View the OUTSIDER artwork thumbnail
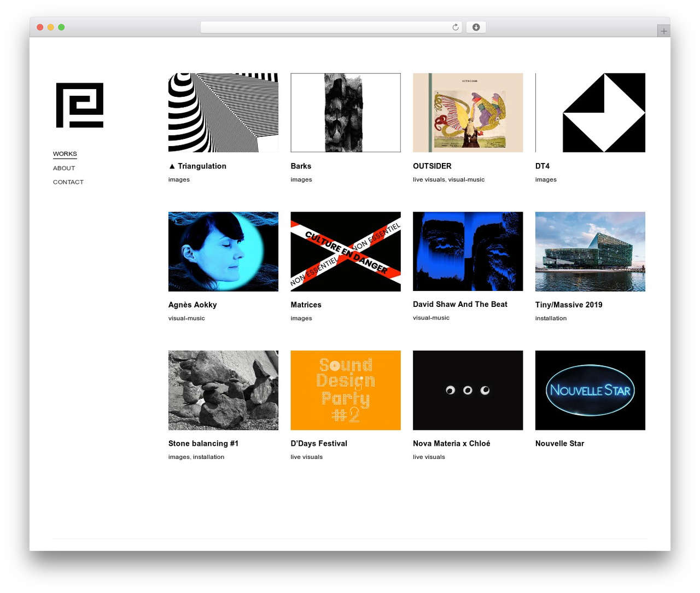700x593 pixels. [468, 113]
